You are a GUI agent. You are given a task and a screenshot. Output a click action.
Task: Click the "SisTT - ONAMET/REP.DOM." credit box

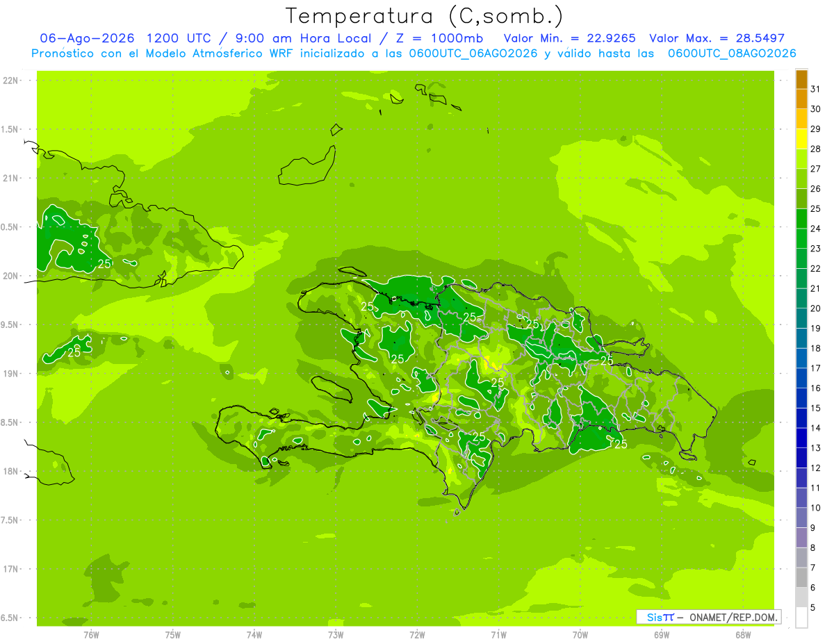pyautogui.click(x=708, y=617)
